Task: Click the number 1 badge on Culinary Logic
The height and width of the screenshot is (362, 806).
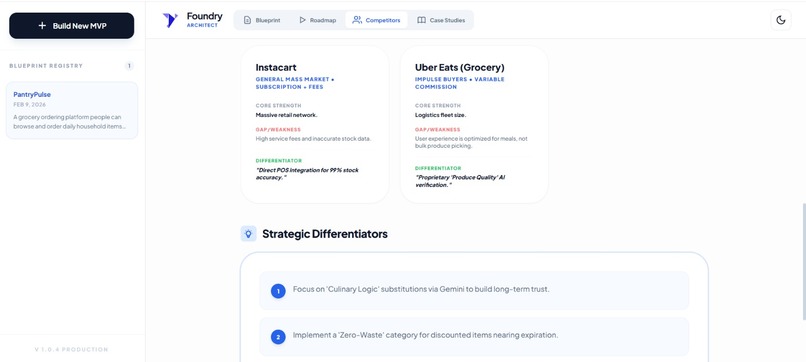Action: 278,292
